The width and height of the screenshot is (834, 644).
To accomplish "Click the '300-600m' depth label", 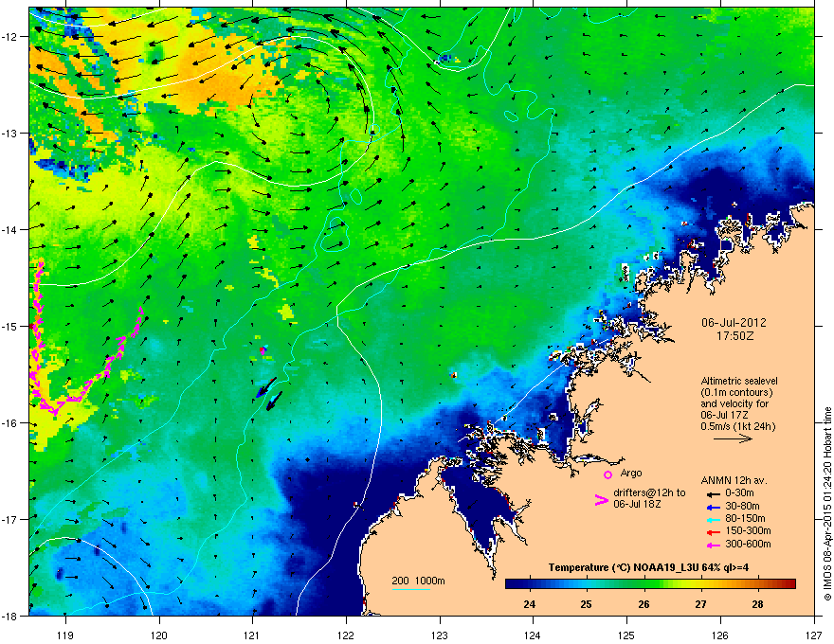I will coord(748,545).
